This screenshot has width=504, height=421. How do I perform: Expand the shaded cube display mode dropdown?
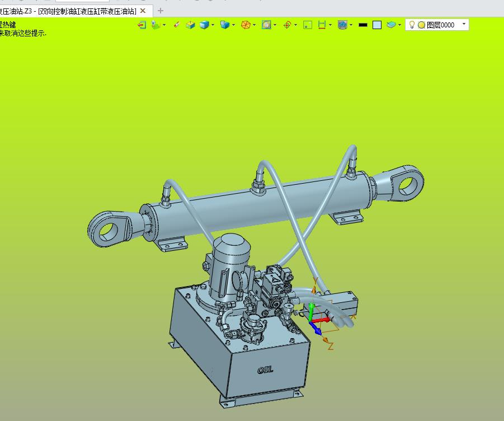point(213,25)
